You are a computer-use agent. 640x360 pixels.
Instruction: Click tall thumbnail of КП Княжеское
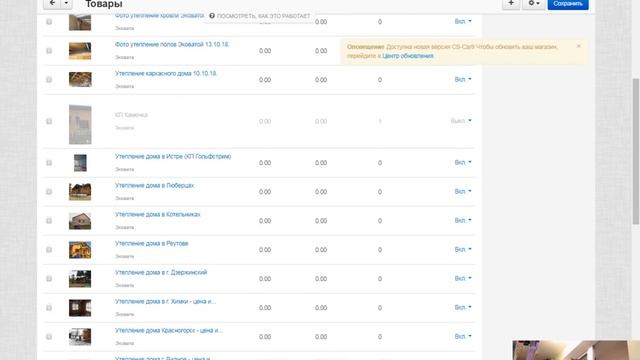(80, 124)
